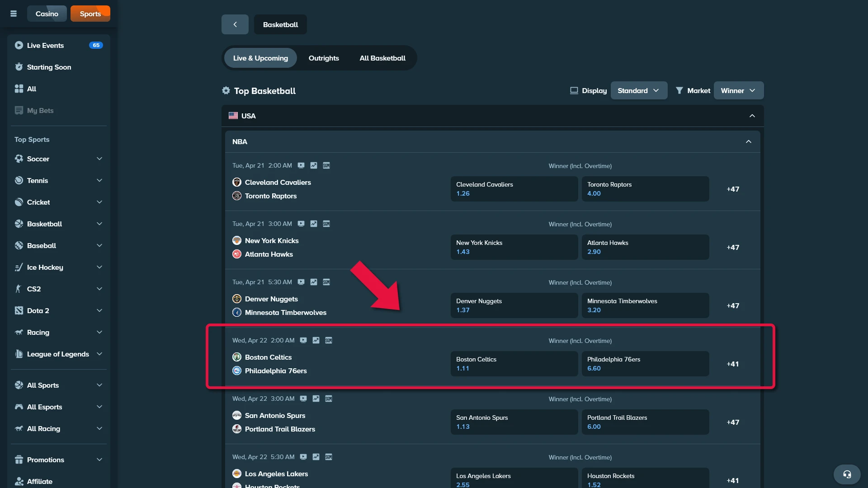
Task: Open the Denver Nuggets team name
Action: point(271,299)
